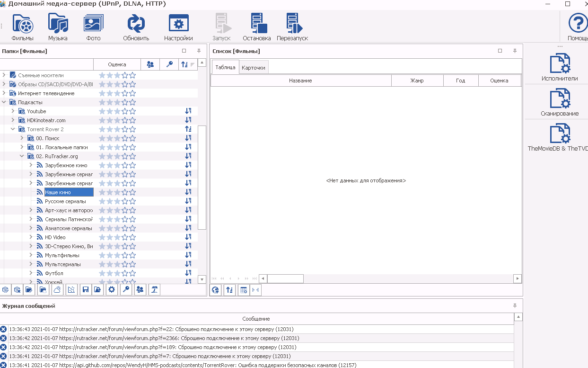Open the Исполнители panel icon
The height and width of the screenshot is (368, 588).
click(560, 64)
